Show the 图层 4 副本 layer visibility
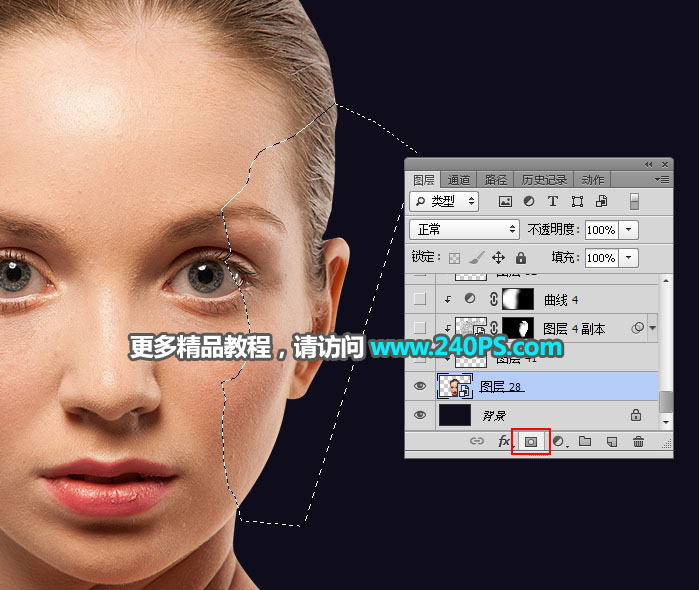The height and width of the screenshot is (590, 699). (x=419, y=328)
